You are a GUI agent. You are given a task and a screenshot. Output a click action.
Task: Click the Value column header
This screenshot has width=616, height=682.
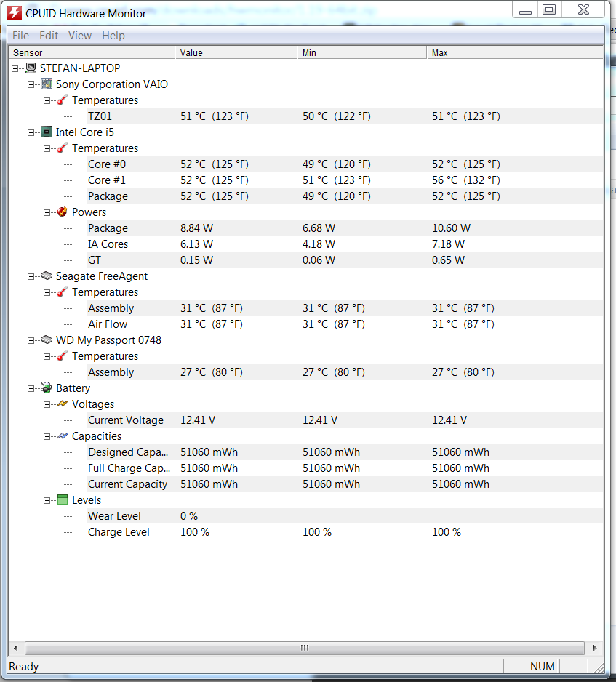tap(236, 52)
